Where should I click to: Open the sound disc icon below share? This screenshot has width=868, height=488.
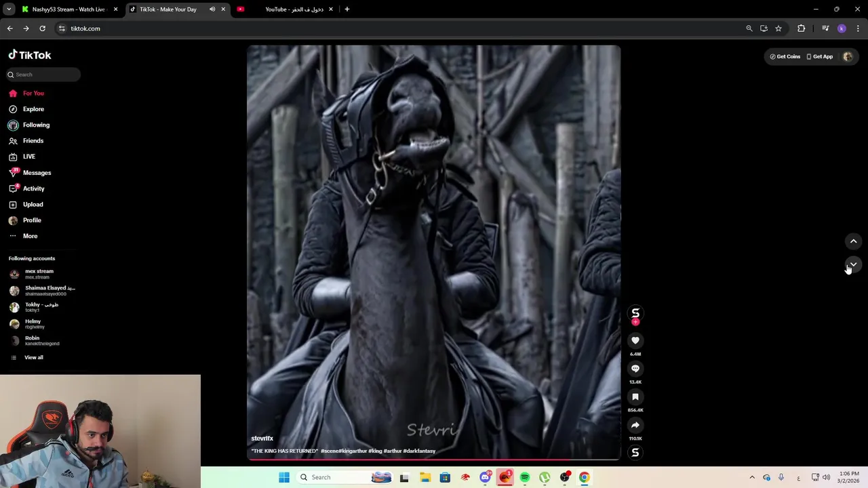coord(635,453)
